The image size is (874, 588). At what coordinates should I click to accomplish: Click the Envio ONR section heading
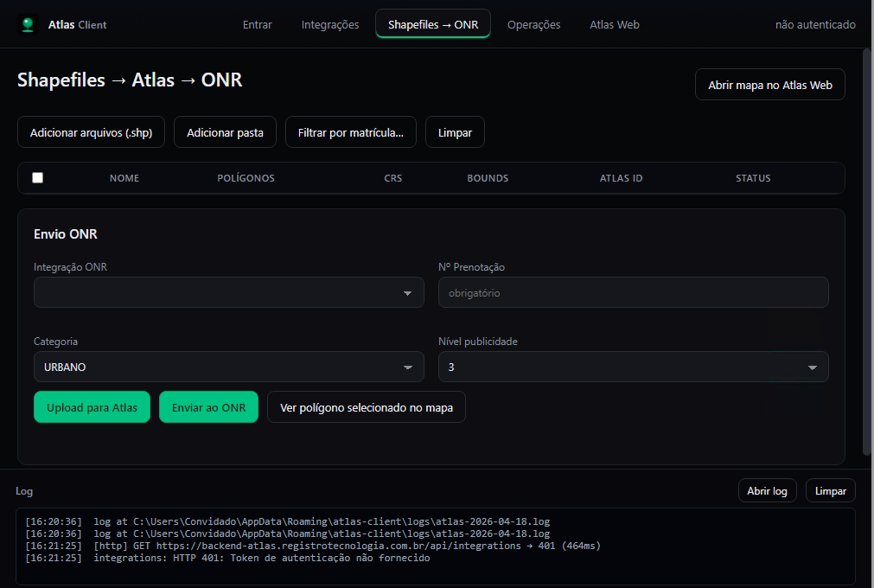65,234
